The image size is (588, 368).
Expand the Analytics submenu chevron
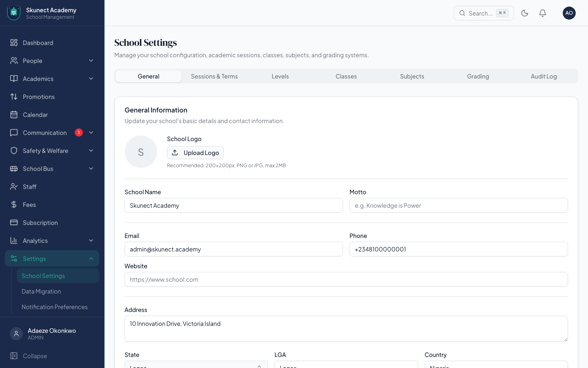[91, 240]
